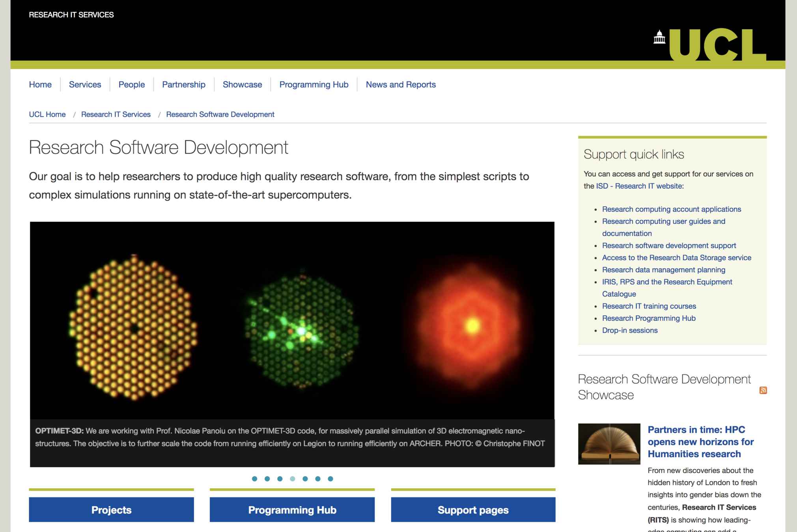Click the blue Projects button
Screen dimensions: 797x532
point(111,510)
